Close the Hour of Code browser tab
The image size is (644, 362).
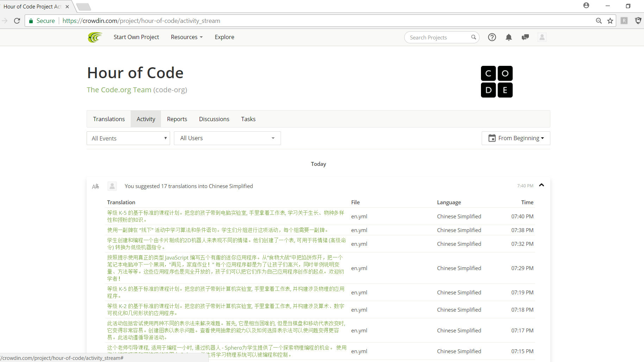[x=67, y=7]
